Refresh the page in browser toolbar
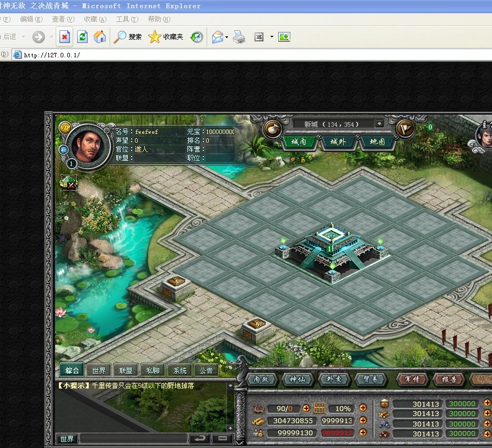This screenshot has width=492, height=448. [82, 37]
